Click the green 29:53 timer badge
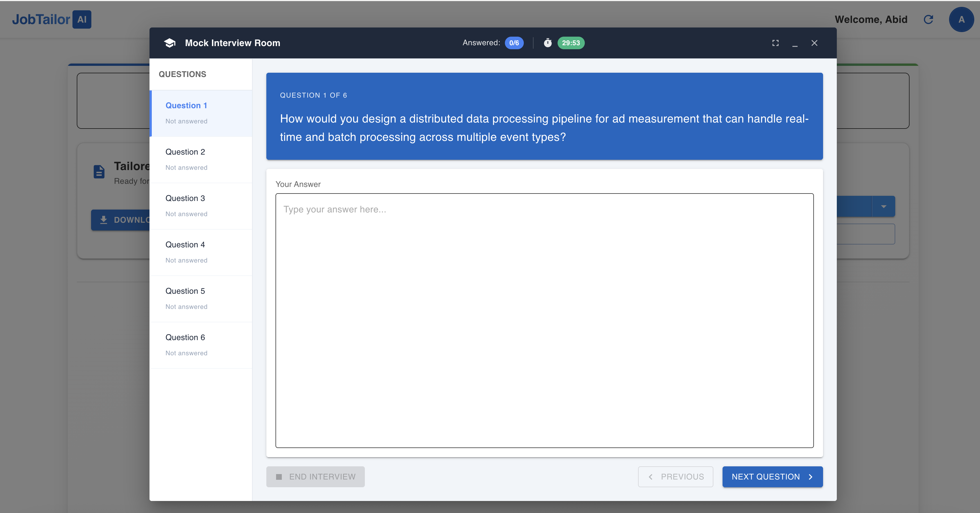This screenshot has height=513, width=980. coord(571,43)
